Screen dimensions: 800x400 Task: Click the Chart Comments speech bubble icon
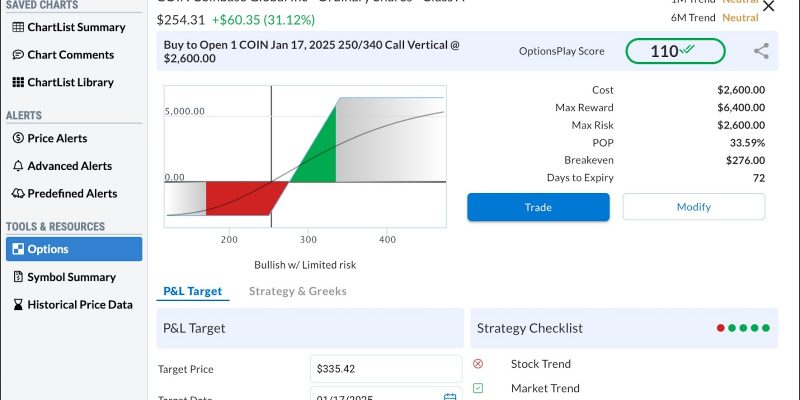tap(18, 55)
